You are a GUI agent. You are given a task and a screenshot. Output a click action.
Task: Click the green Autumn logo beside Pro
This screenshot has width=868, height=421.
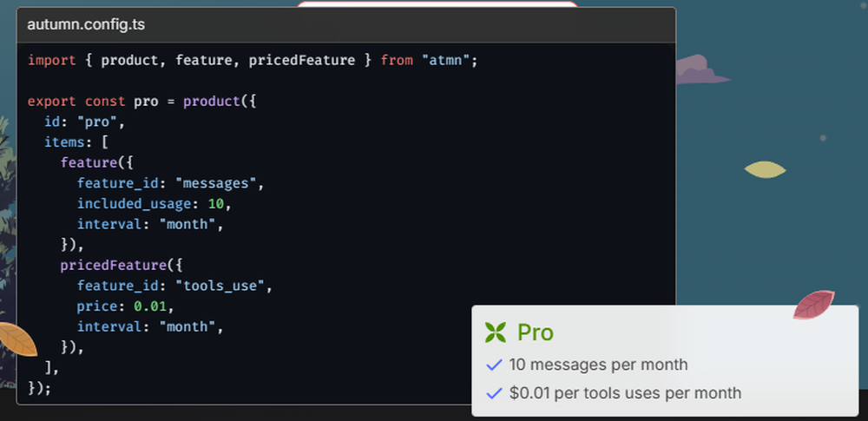pyautogui.click(x=495, y=332)
